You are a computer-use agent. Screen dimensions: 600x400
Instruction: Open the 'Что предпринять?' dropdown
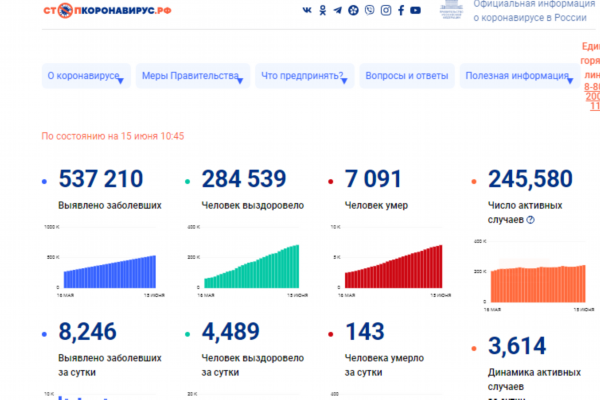pyautogui.click(x=303, y=77)
